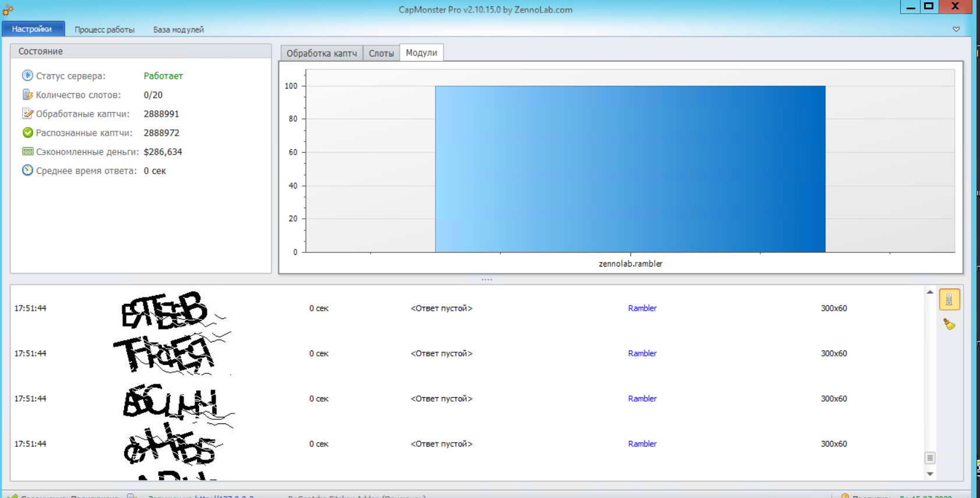Collapse the ribbon with the top-right chevron
The image size is (980, 498).
click(x=956, y=29)
